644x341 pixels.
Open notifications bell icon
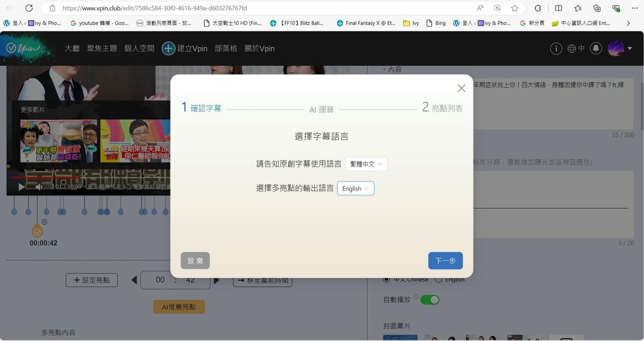(x=596, y=49)
